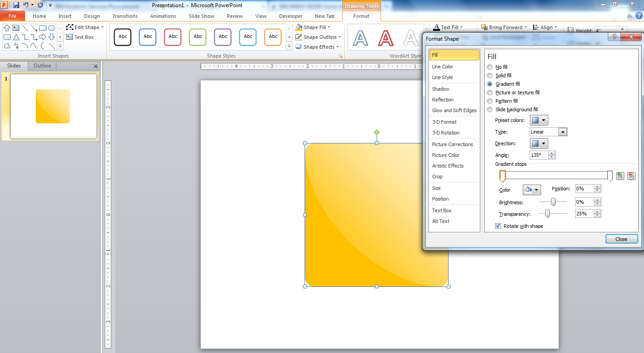Apply the black outline Abc shape style
This screenshot has height=353, width=644.
tap(123, 37)
